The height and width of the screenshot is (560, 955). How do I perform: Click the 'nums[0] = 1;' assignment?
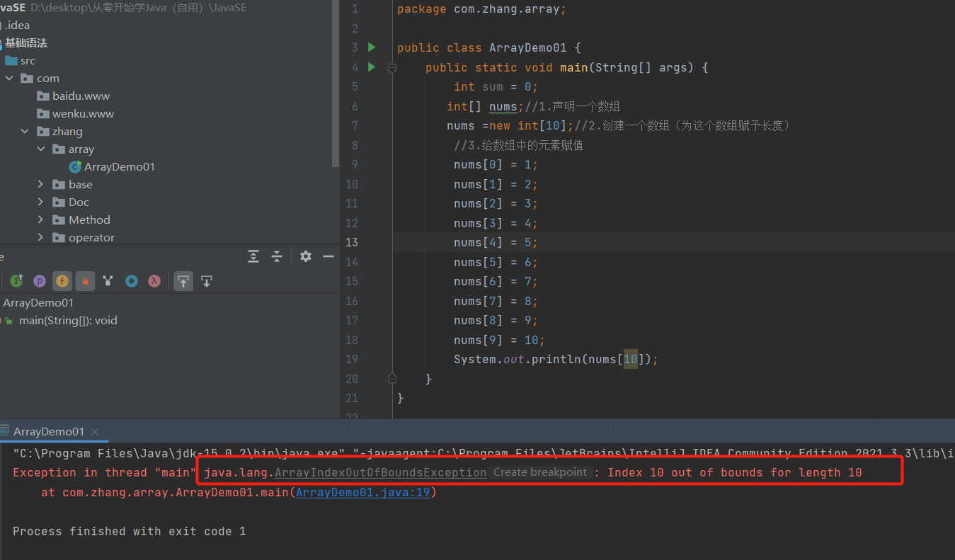pyautogui.click(x=496, y=164)
